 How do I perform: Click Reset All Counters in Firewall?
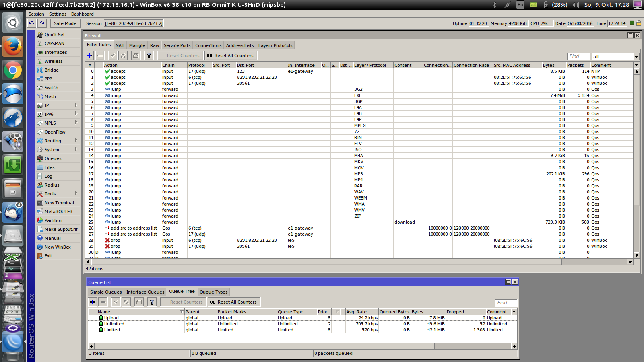pos(230,56)
